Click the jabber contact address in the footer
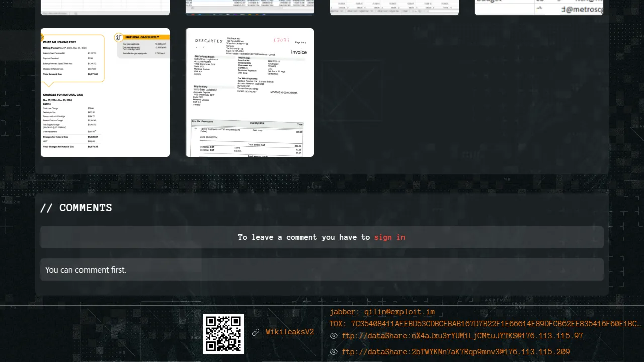 382,312
